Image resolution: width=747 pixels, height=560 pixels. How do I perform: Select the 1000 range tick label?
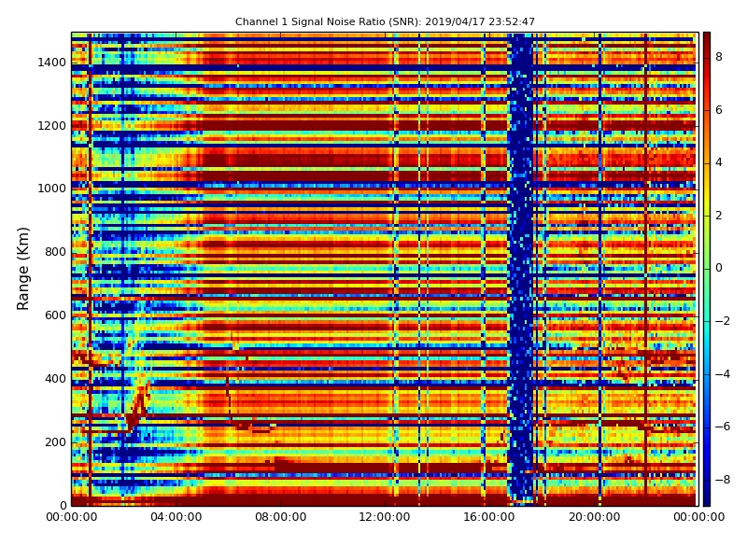[52, 189]
